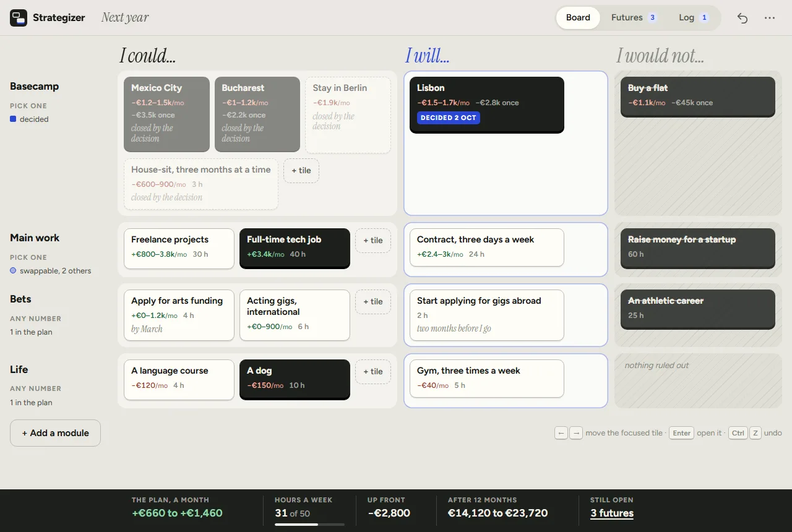792x532 pixels.
Task: Click the hours a week progress bar
Action: (x=309, y=525)
